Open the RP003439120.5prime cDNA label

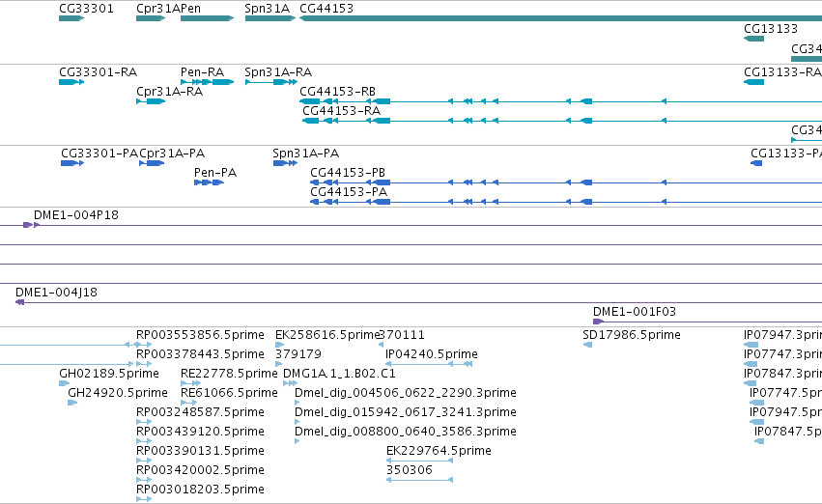200,432
